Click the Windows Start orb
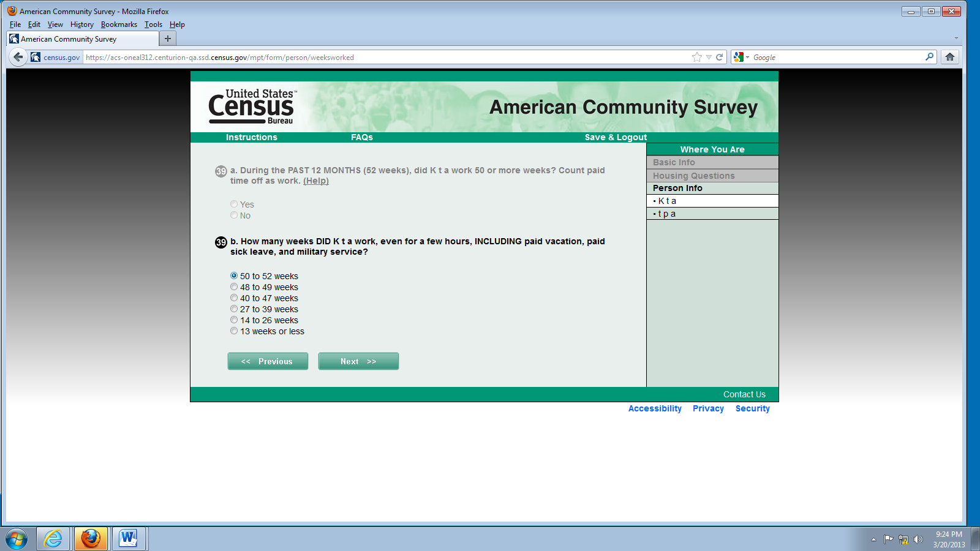The image size is (980, 551). click(x=17, y=539)
